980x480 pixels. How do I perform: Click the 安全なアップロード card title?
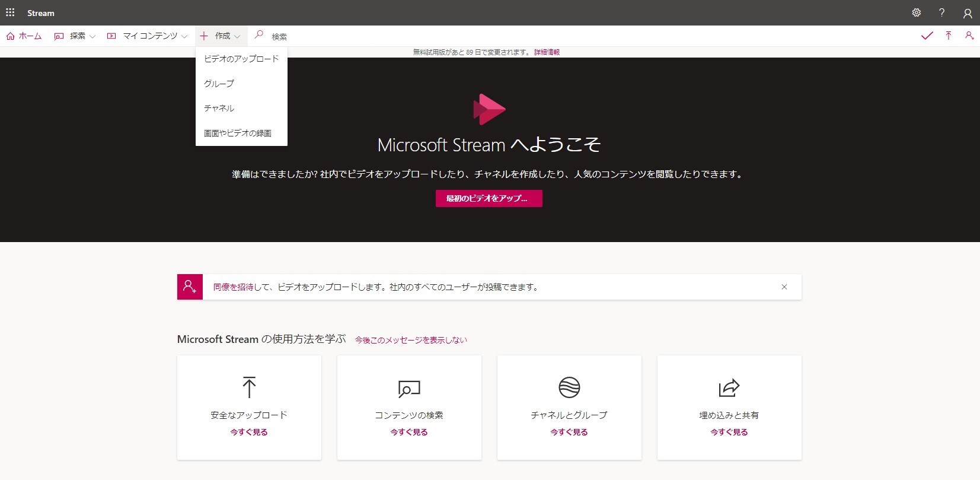coord(249,415)
